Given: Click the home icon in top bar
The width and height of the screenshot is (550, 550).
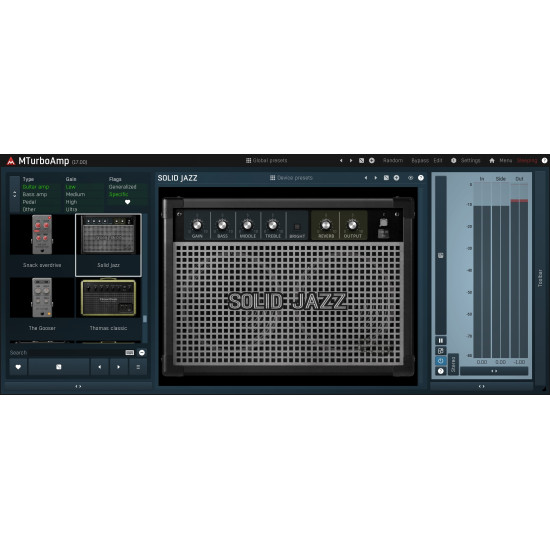Looking at the screenshot, I should 492,160.
